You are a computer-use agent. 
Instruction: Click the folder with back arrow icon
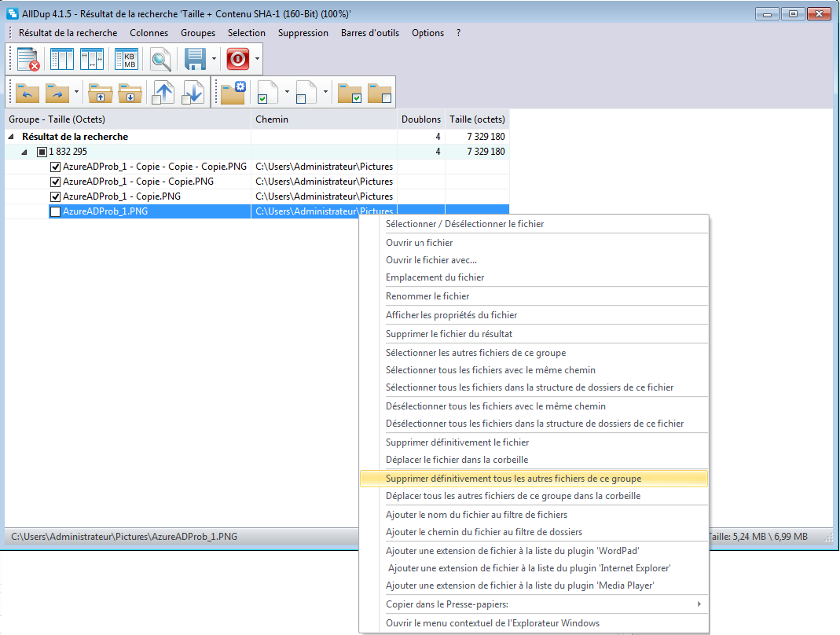28,92
